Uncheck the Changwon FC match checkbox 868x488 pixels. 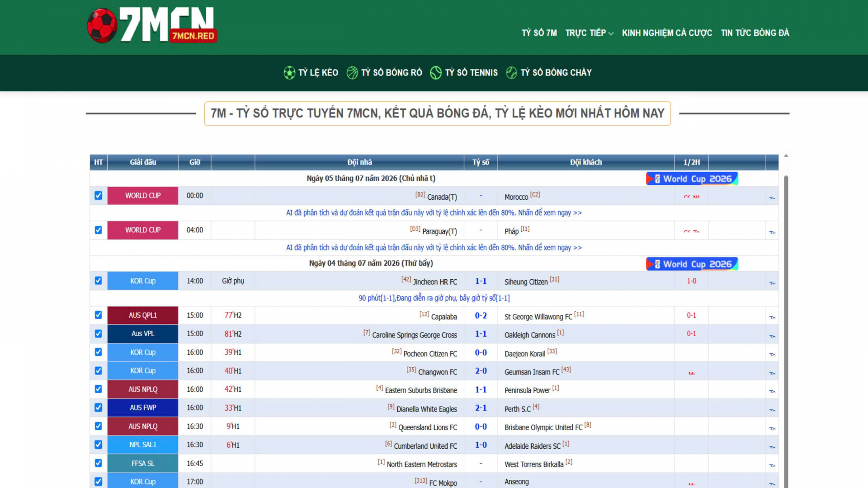click(98, 371)
